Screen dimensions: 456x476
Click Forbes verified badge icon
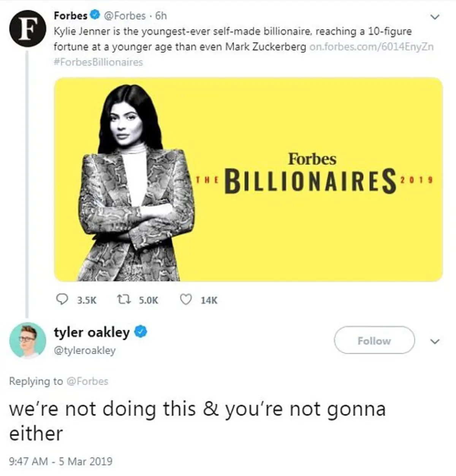[x=95, y=16]
